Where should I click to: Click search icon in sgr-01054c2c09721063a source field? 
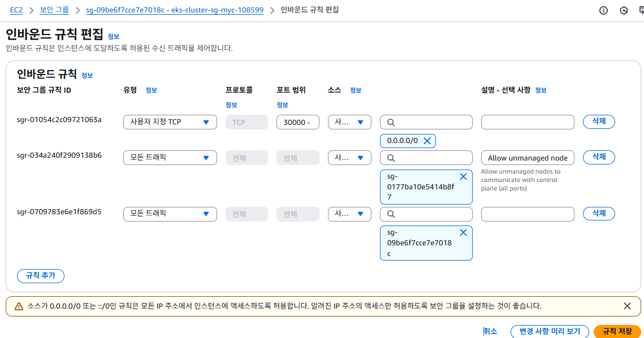[391, 123]
